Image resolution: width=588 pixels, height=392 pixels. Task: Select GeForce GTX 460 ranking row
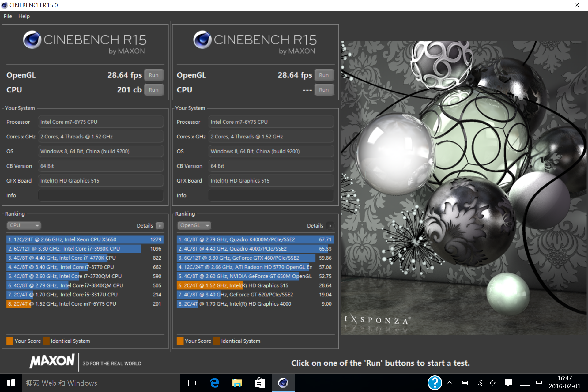pos(255,258)
